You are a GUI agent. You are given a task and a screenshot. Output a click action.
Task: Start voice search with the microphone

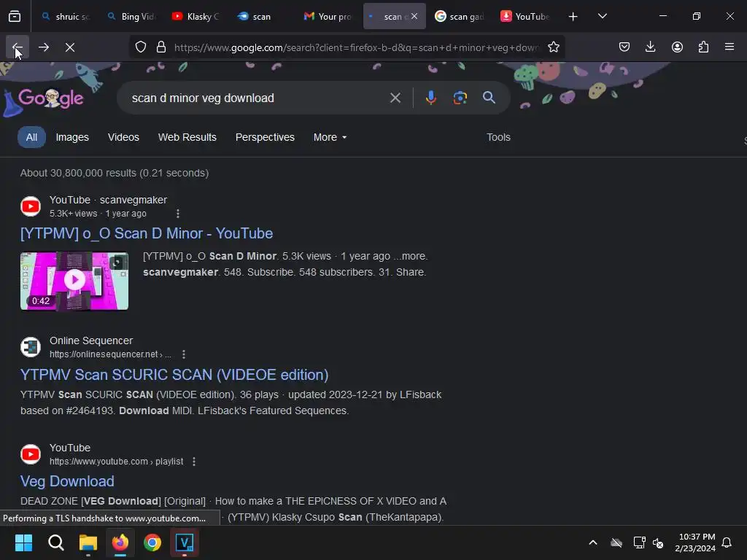(430, 98)
